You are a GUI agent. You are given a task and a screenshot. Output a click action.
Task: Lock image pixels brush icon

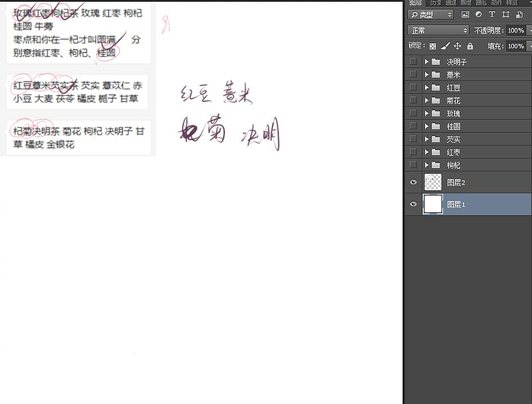pos(445,45)
